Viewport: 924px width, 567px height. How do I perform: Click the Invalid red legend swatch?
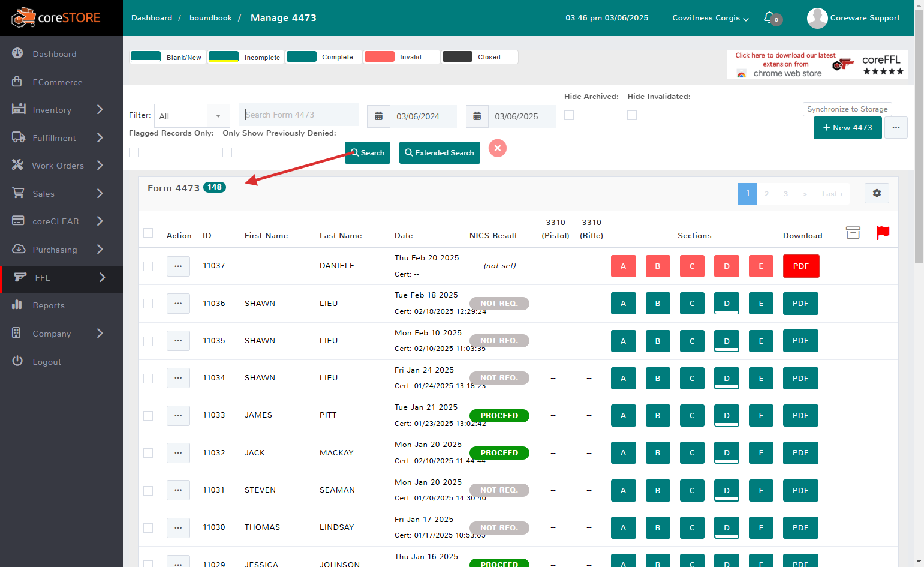379,56
